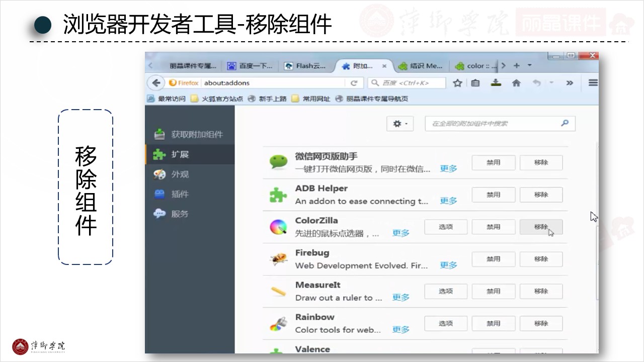Select 服务 in the add-ons sidebar

click(x=190, y=214)
